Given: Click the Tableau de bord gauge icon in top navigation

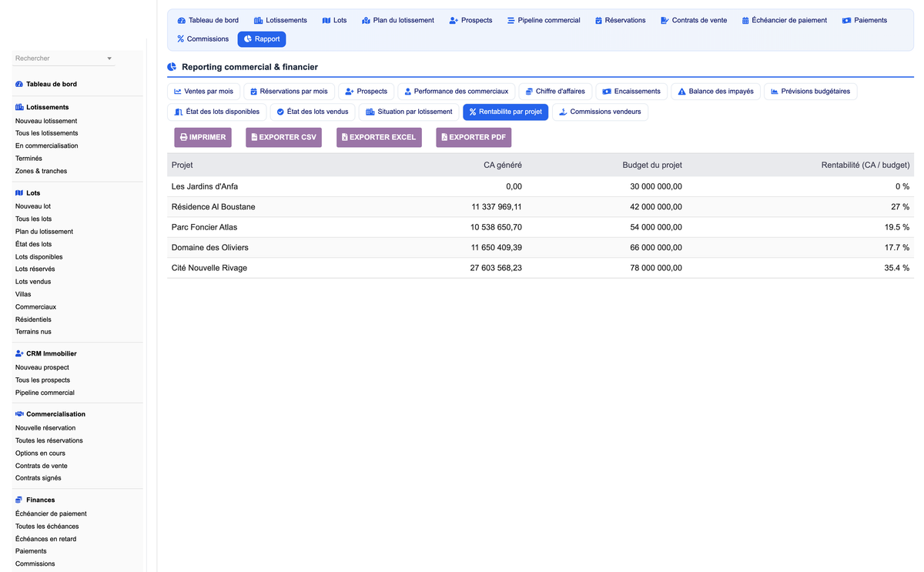Looking at the screenshot, I should [x=182, y=20].
